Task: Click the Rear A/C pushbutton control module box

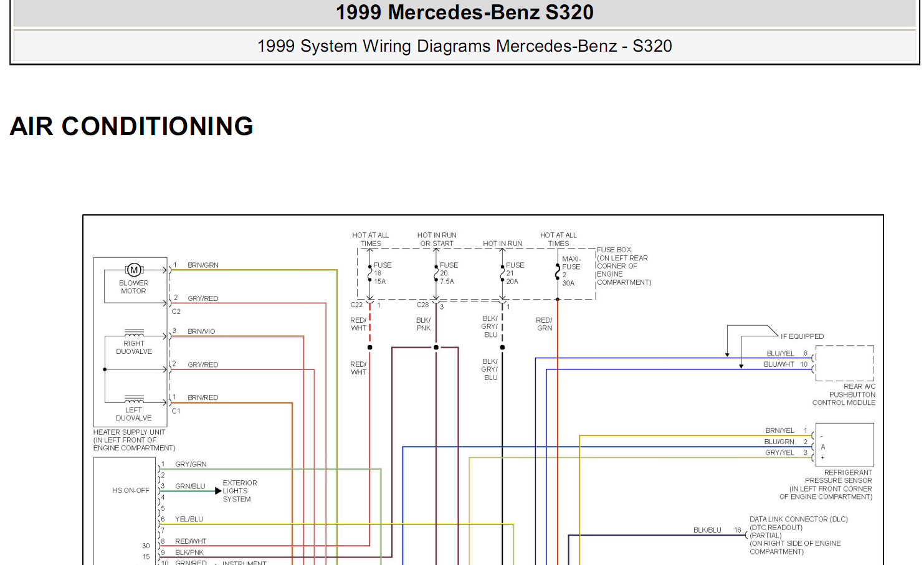Action: tap(844, 363)
